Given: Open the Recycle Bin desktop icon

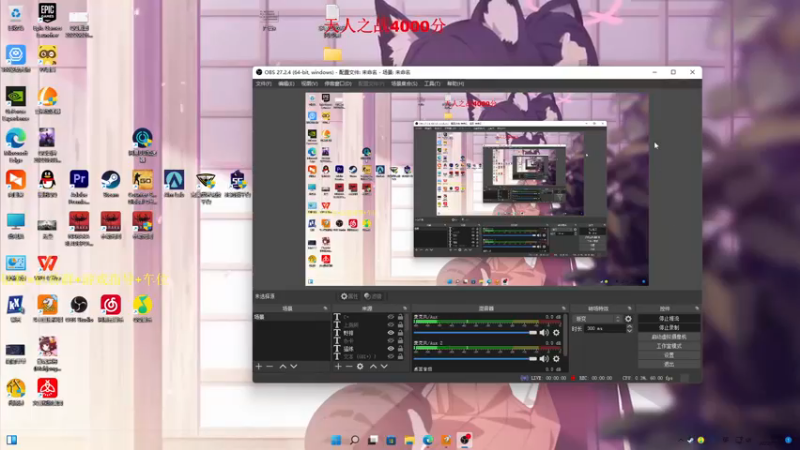Looking at the screenshot, I should 16,16.
